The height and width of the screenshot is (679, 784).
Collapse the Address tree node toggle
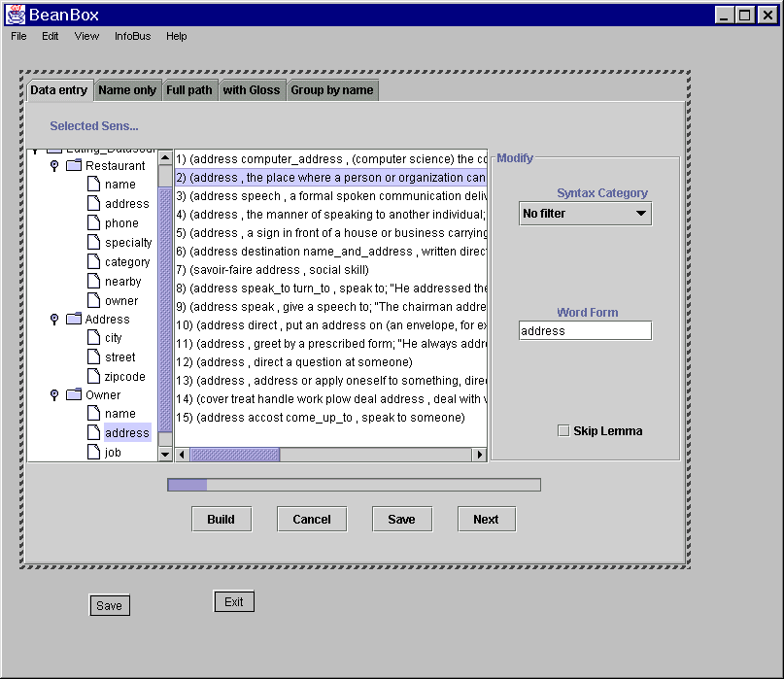coord(54,320)
